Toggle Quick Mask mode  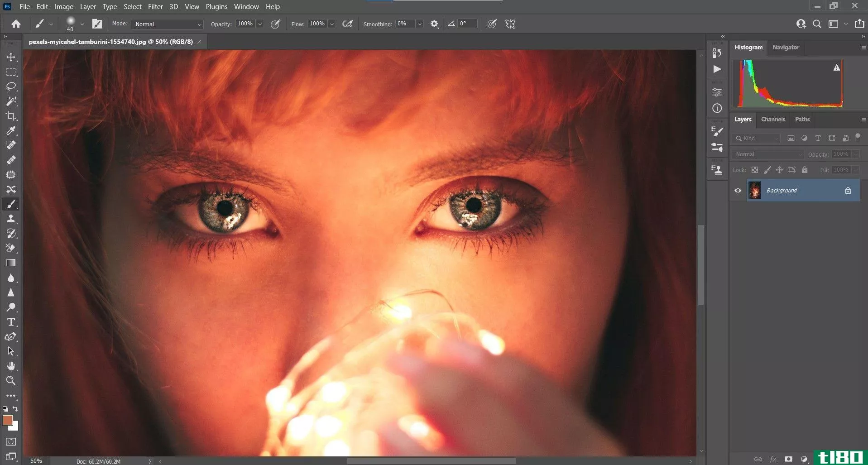11,442
